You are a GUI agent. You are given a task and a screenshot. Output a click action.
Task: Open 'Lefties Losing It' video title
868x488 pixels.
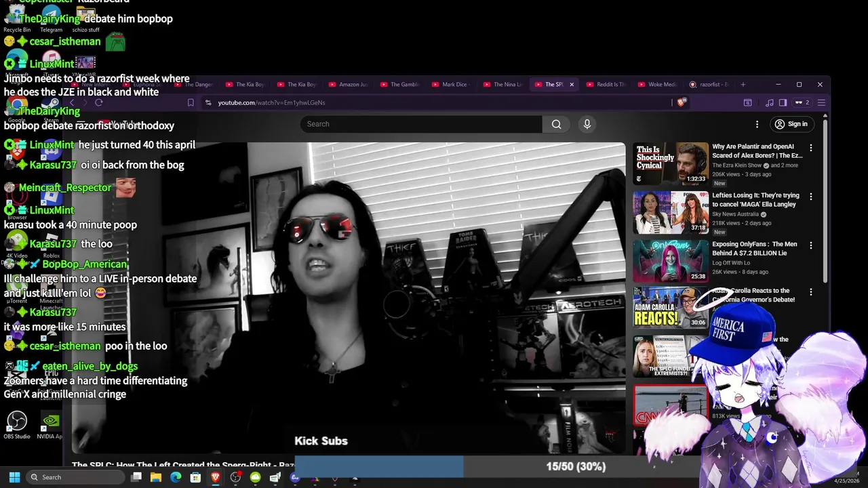pyautogui.click(x=755, y=200)
